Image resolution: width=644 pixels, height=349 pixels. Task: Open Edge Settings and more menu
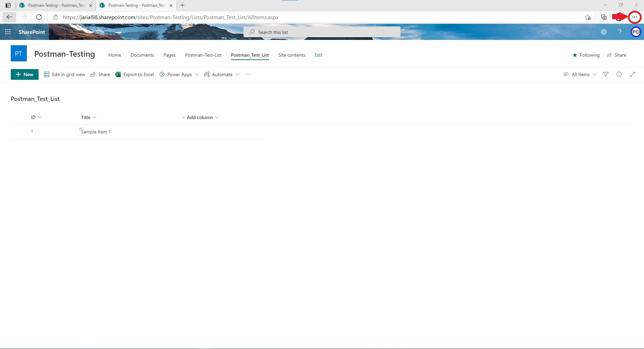click(x=634, y=17)
